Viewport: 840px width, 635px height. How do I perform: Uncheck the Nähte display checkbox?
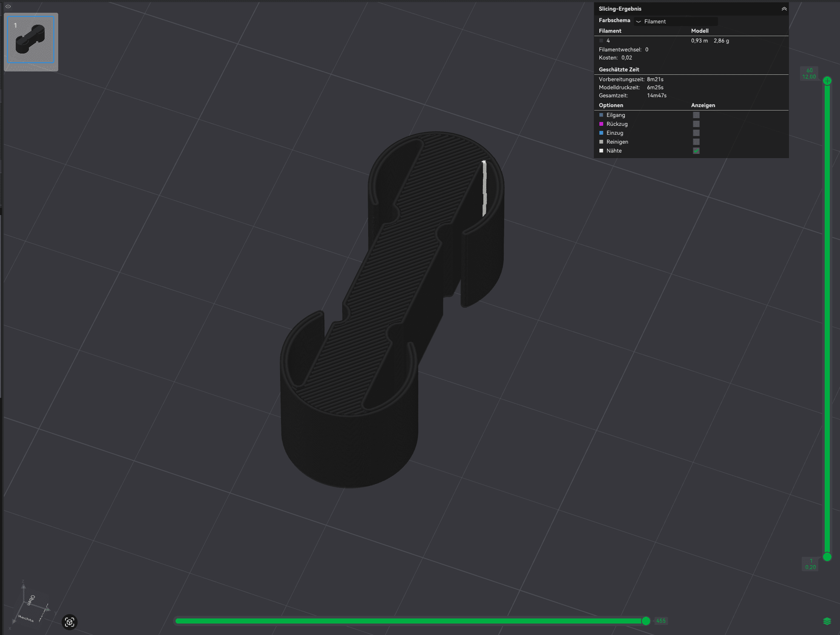[x=696, y=151]
